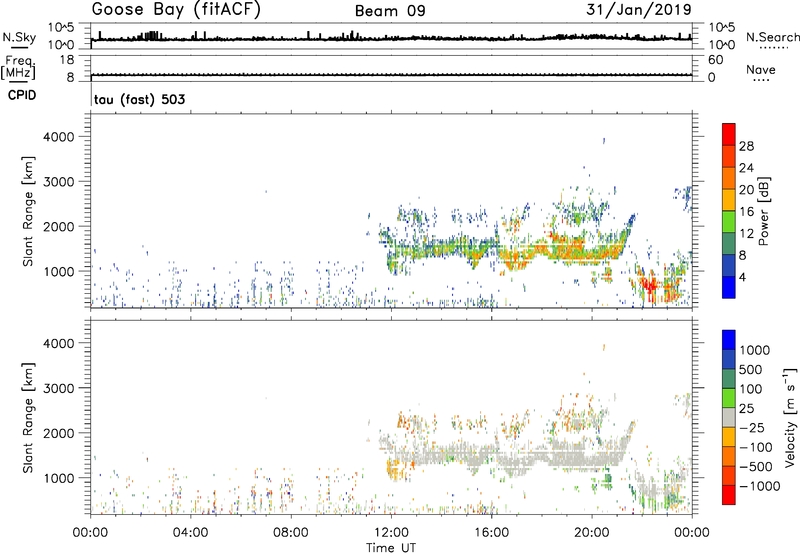Click the 'Velocity [m s-1]' colorbar label

(790, 418)
